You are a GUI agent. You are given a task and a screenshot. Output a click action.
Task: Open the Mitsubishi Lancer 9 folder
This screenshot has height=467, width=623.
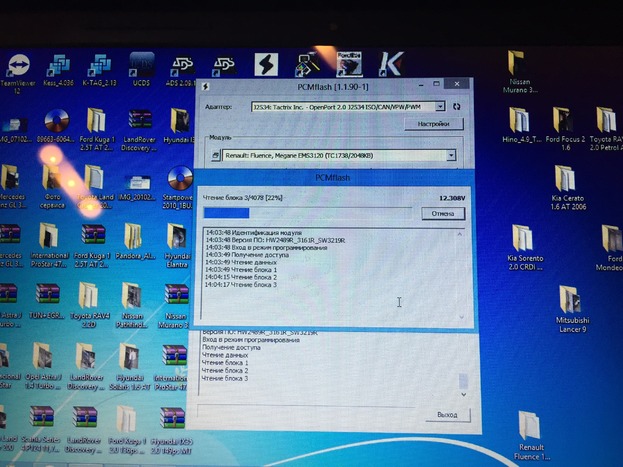tap(571, 303)
